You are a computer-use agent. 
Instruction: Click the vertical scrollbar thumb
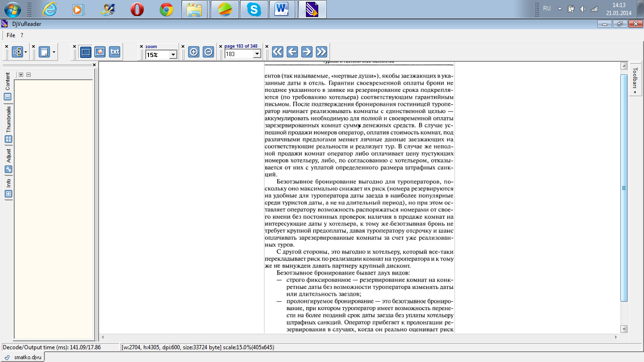click(624, 188)
